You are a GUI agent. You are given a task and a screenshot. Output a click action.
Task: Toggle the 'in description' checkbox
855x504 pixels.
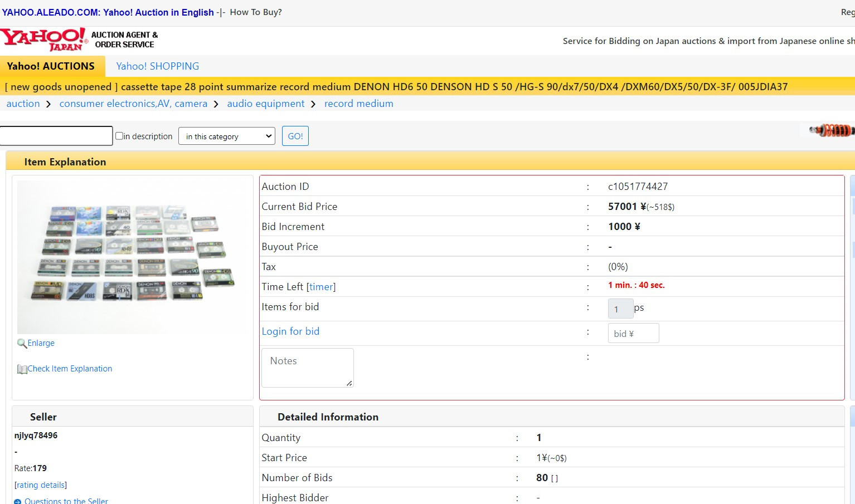[119, 136]
